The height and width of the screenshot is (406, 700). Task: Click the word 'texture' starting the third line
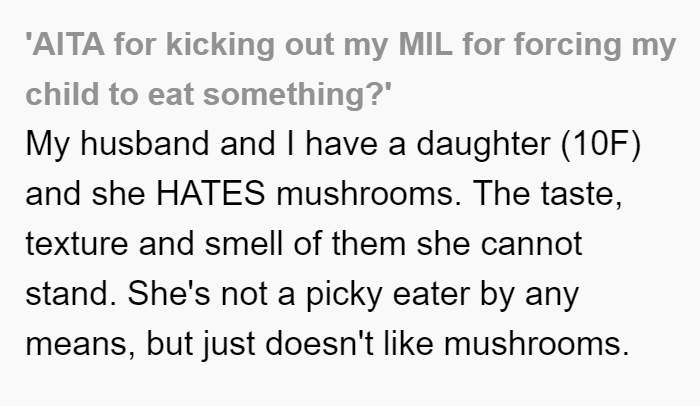pyautogui.click(x=76, y=244)
